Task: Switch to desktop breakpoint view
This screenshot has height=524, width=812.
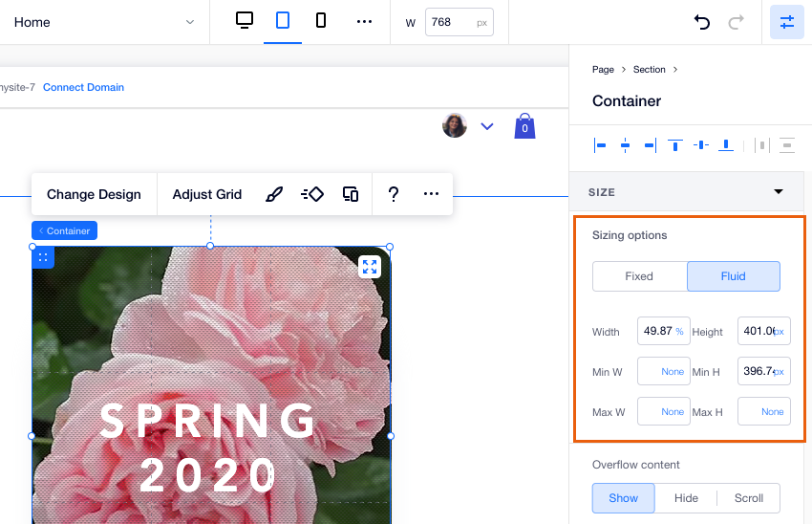Action: 245,21
